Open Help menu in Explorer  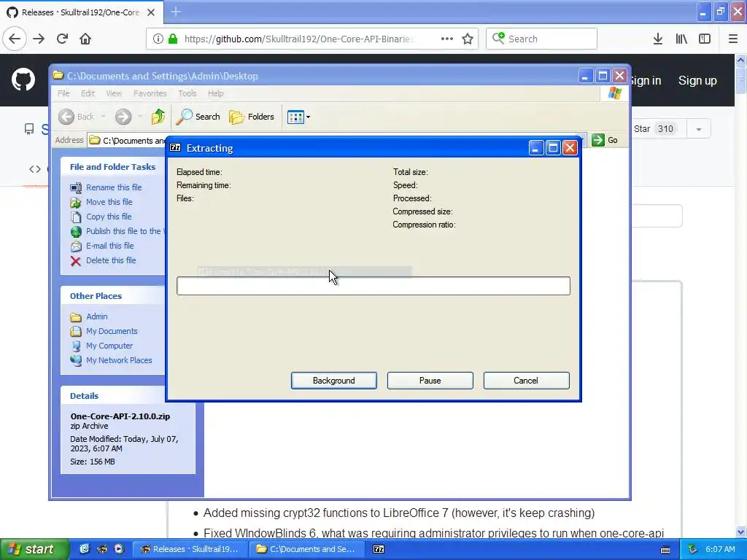click(x=215, y=93)
